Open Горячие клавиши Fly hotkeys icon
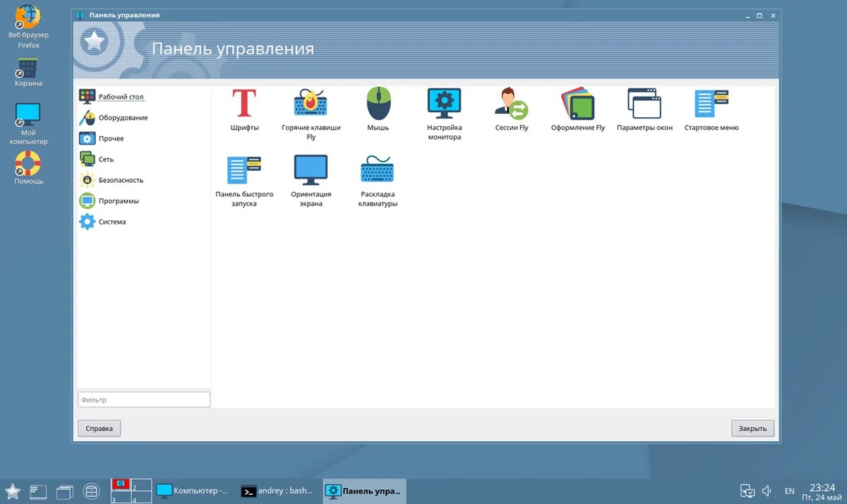847x504 pixels. tap(311, 103)
